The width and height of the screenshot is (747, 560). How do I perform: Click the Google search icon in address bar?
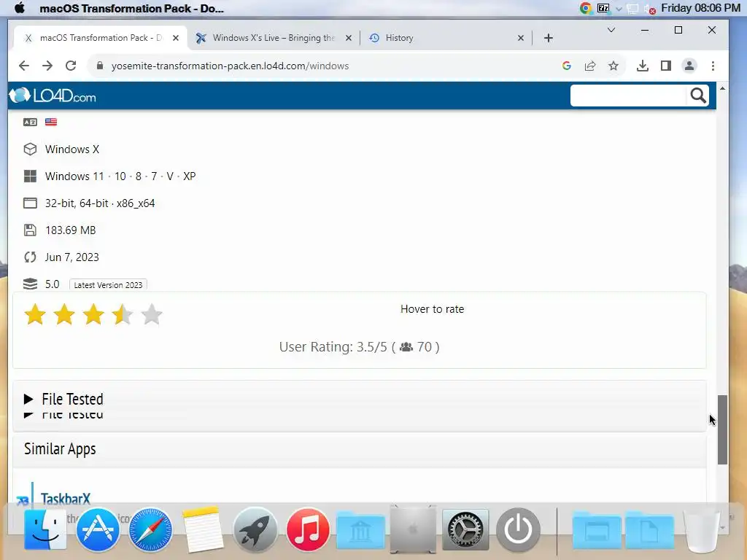[x=566, y=66]
